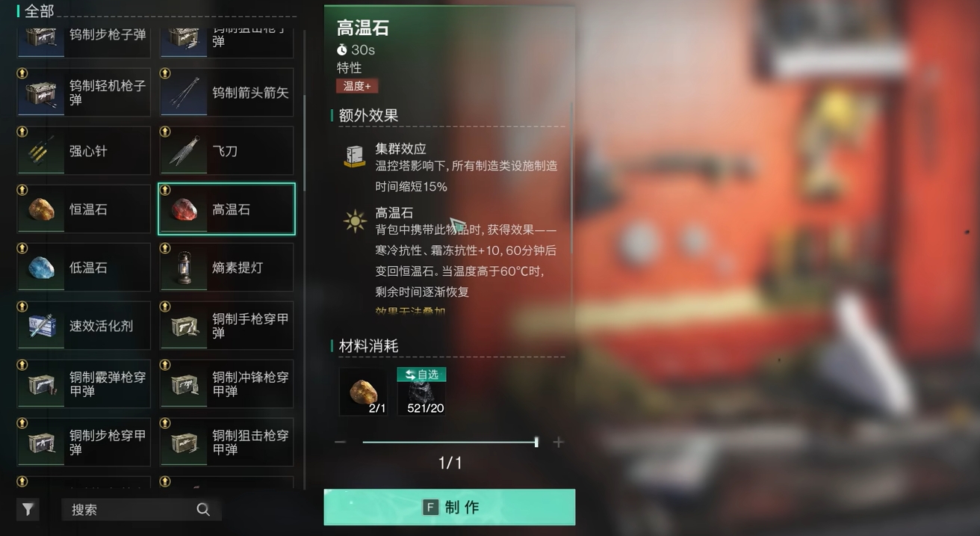The width and height of the screenshot is (980, 536).
Task: Select the 低温石 blue stone recipe
Action: [84, 268]
